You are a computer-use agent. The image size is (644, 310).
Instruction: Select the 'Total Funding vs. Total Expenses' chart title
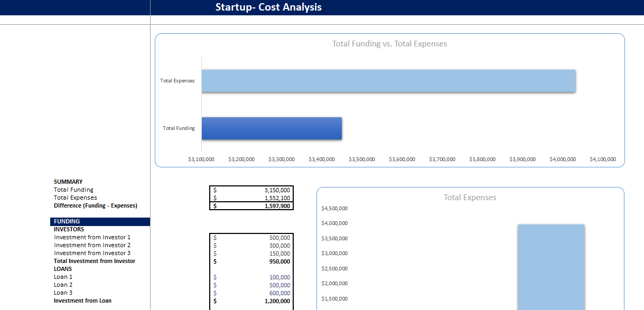pyautogui.click(x=389, y=44)
